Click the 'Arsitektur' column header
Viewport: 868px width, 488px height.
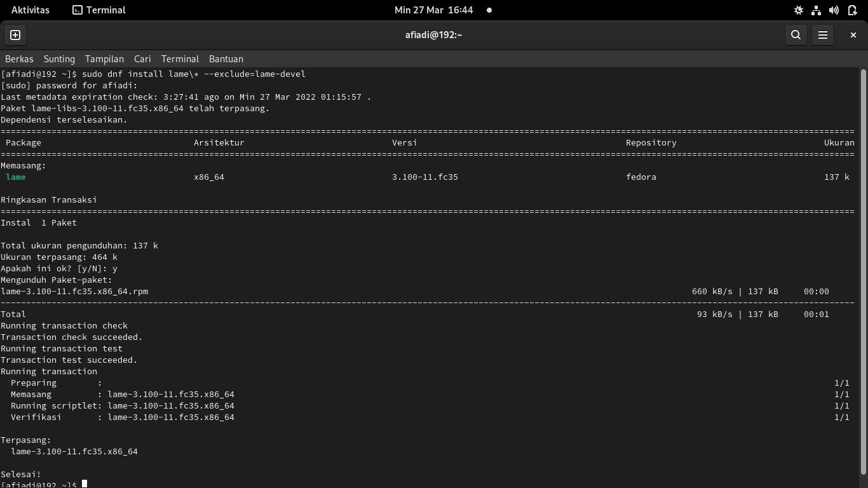coord(219,142)
